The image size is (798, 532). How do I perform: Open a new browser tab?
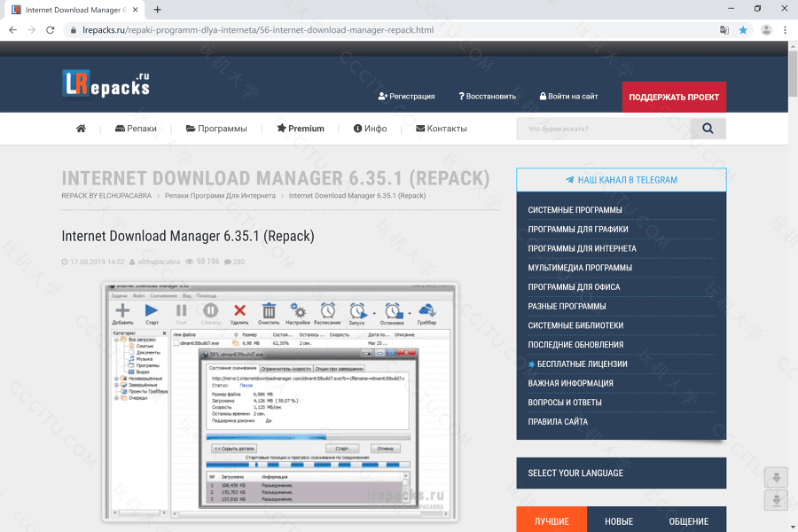coord(158,10)
